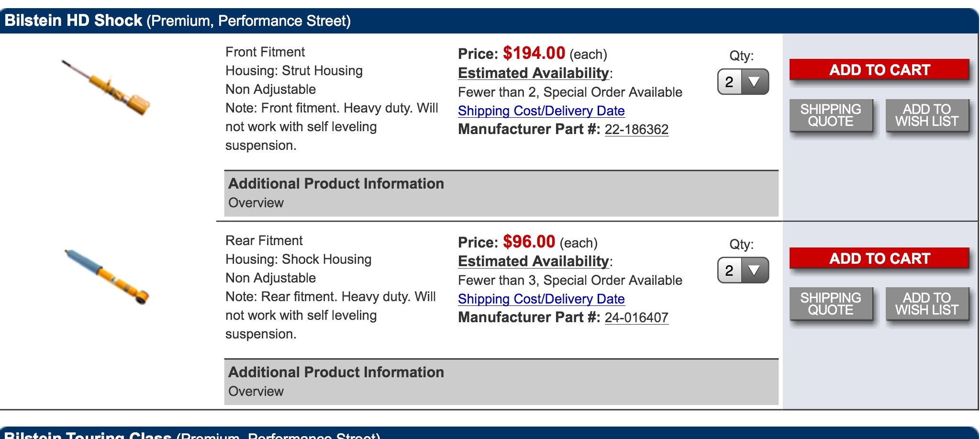
Task: Click manufacturer part number 22-186362
Action: click(x=636, y=129)
